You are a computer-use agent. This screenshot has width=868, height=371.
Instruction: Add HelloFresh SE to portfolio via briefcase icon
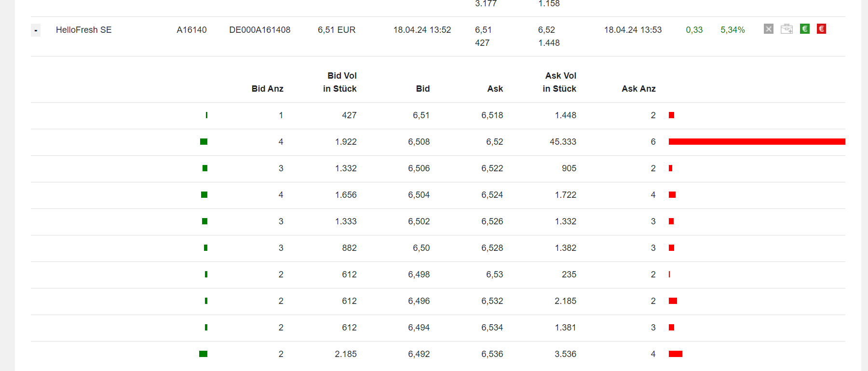pos(787,29)
